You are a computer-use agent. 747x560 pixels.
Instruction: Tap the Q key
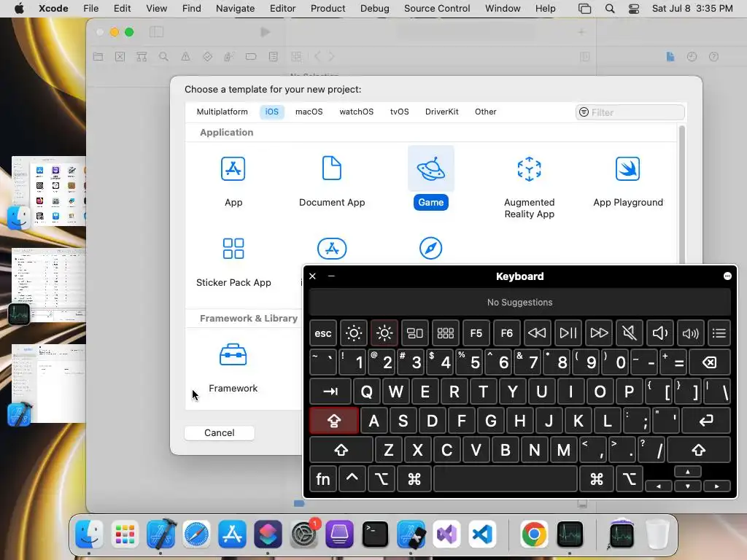click(x=366, y=392)
